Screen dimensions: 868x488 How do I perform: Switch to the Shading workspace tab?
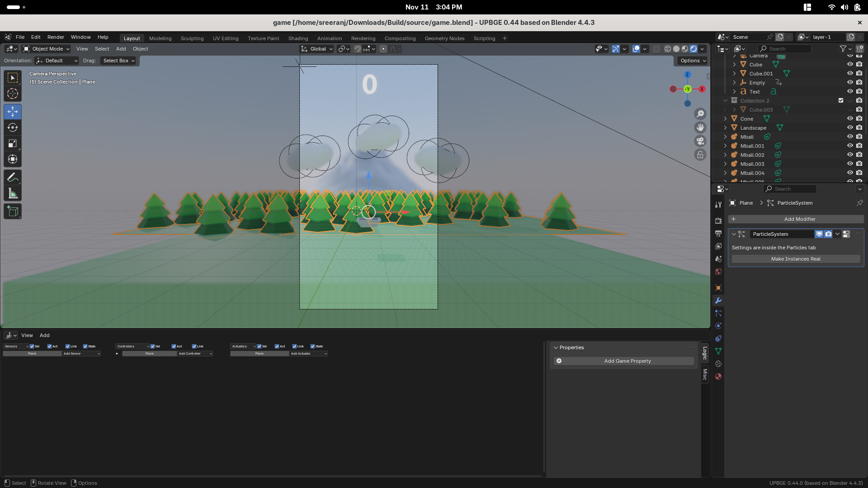298,38
